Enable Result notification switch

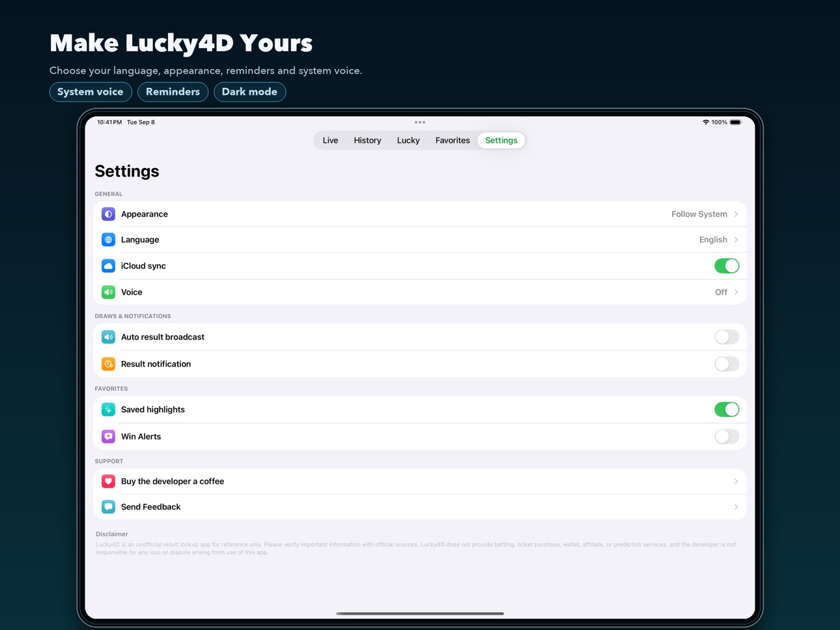point(727,364)
